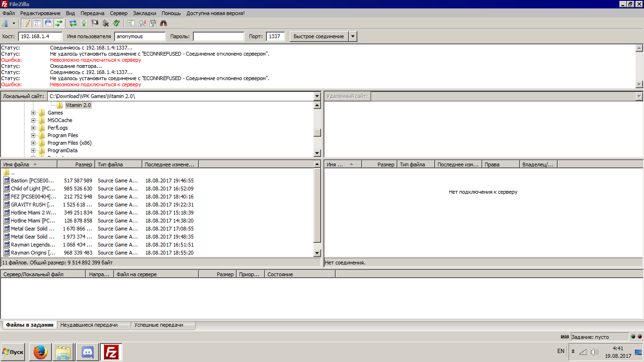Expand the MSOCache folder node
The width and height of the screenshot is (644, 362).
[33, 120]
